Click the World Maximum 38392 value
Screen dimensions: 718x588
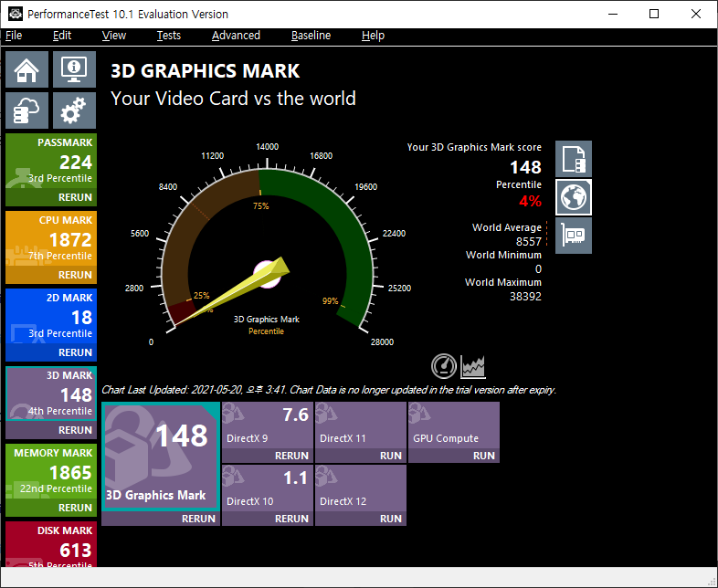coord(525,297)
